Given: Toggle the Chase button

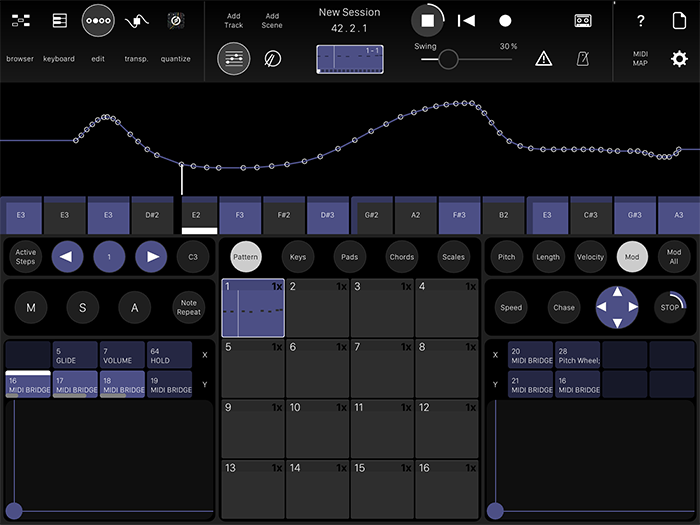Looking at the screenshot, I should pos(564,308).
